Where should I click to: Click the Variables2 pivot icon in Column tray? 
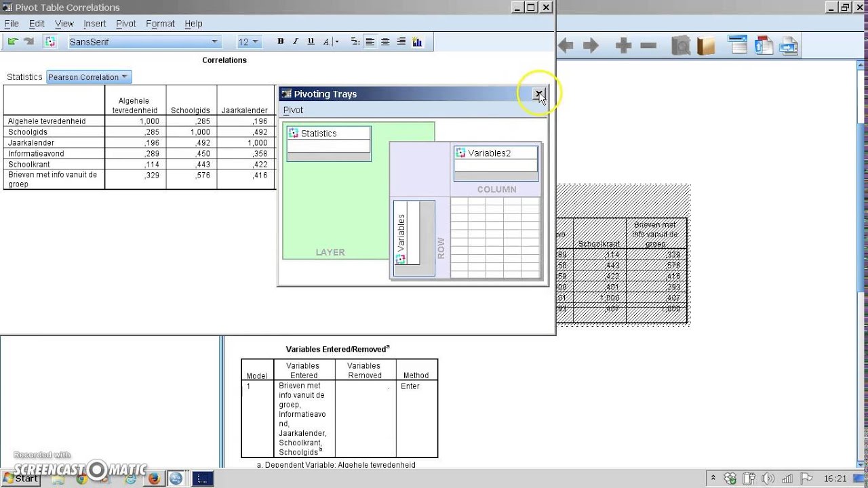pos(460,153)
